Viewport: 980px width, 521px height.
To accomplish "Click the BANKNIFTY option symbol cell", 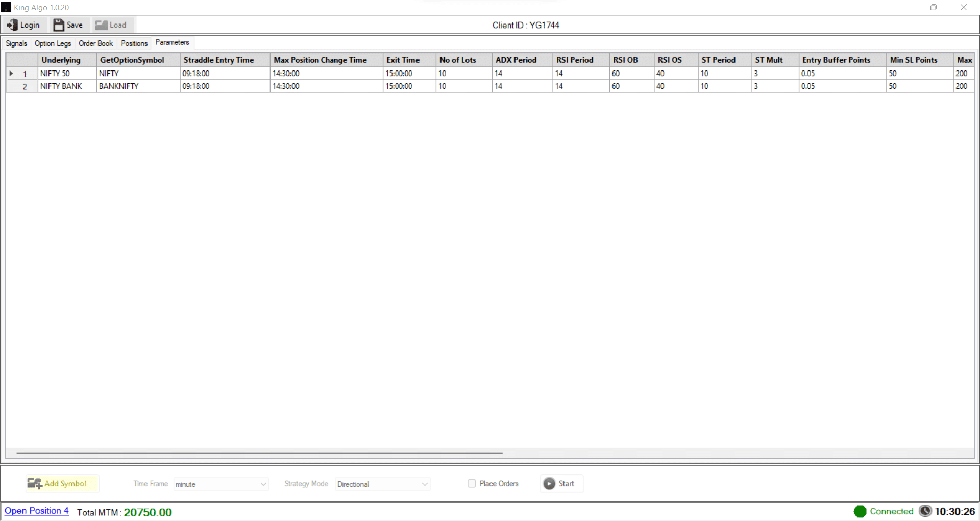I will 138,86.
